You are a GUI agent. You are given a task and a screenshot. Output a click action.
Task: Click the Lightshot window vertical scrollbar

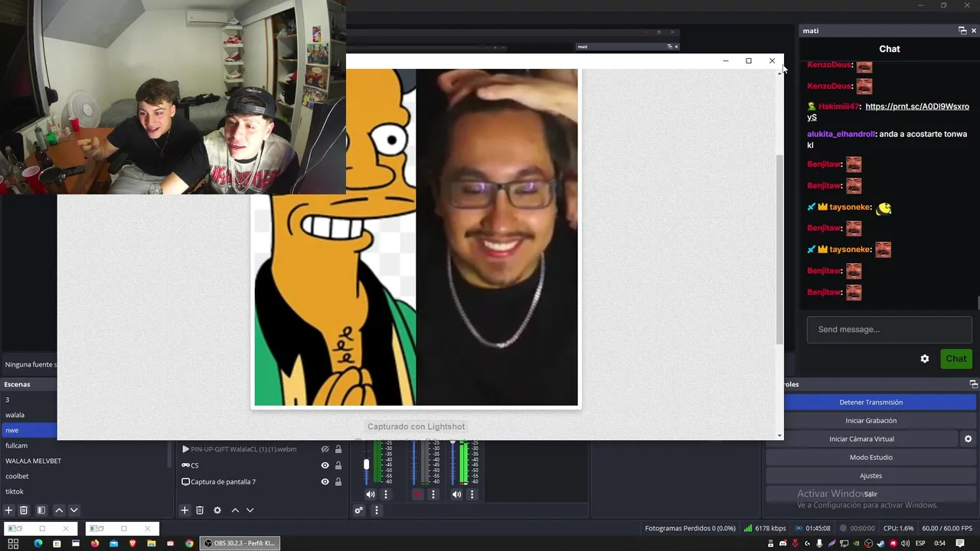click(x=779, y=249)
